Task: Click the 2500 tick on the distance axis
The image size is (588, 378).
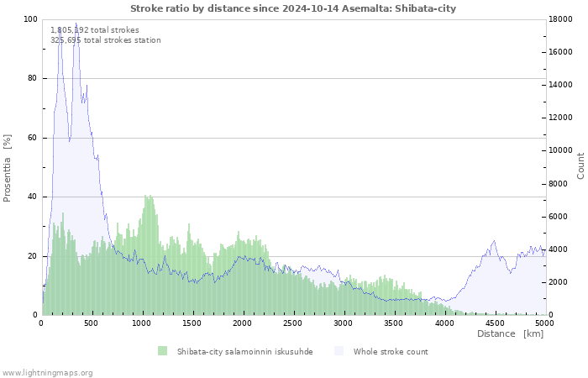Action: pyautogui.click(x=293, y=323)
